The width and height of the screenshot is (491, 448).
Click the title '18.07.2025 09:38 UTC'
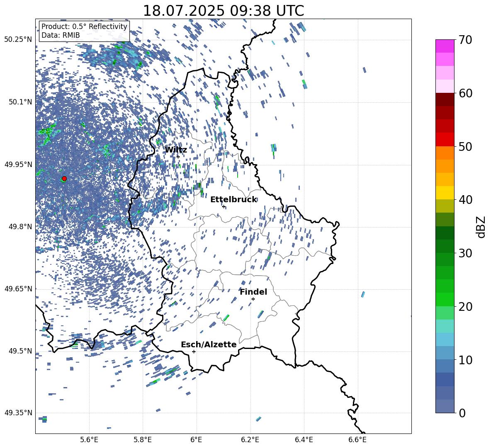tap(223, 11)
